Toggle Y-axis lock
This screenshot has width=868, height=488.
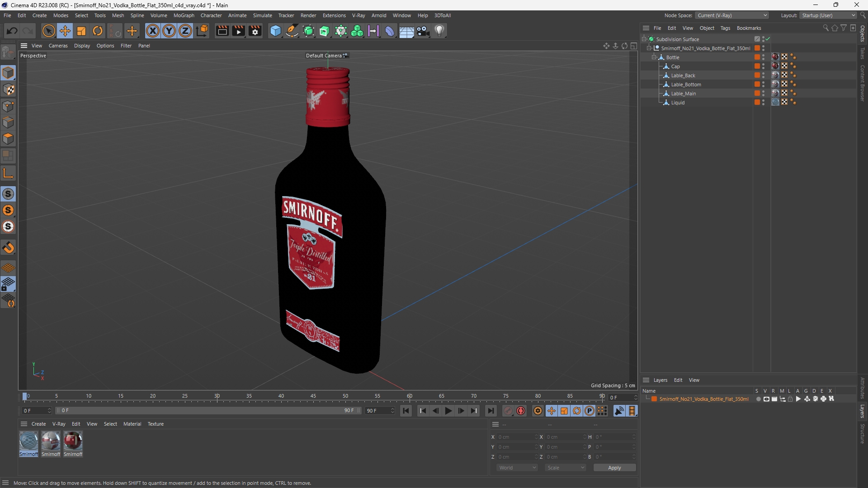169,31
